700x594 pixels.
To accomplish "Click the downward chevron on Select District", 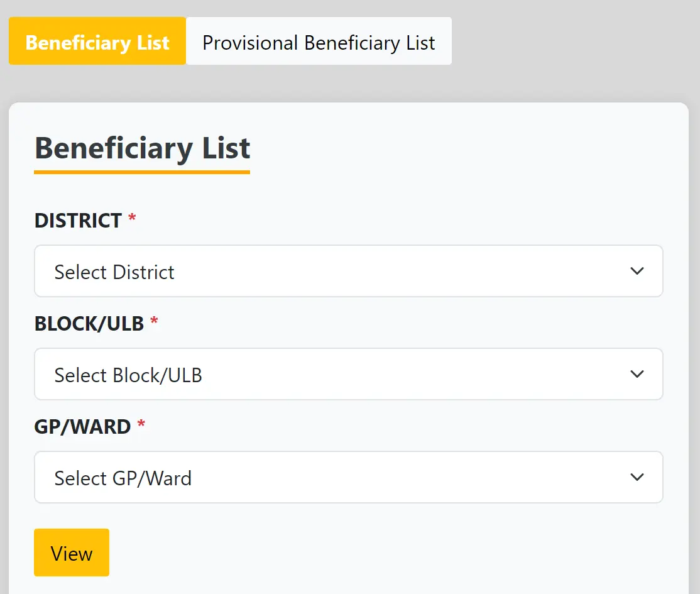I will (637, 271).
